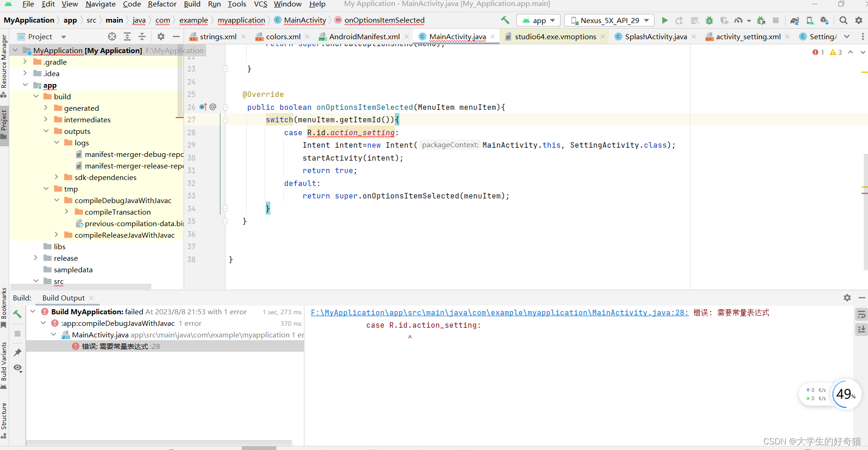
Task: Open Search Everywhere magnifier icon
Action: (x=844, y=20)
